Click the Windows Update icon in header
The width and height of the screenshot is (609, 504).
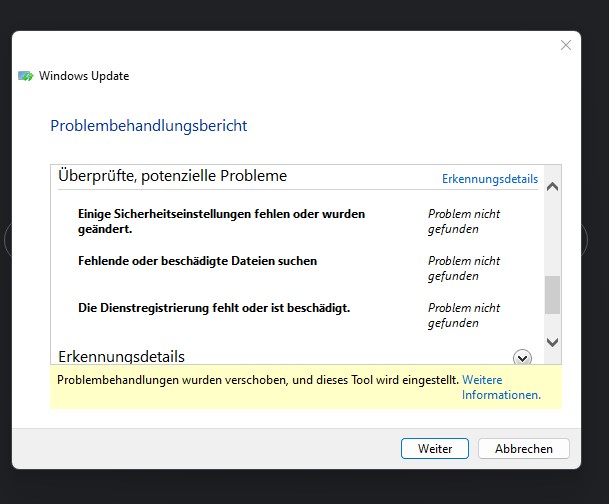click(x=26, y=76)
